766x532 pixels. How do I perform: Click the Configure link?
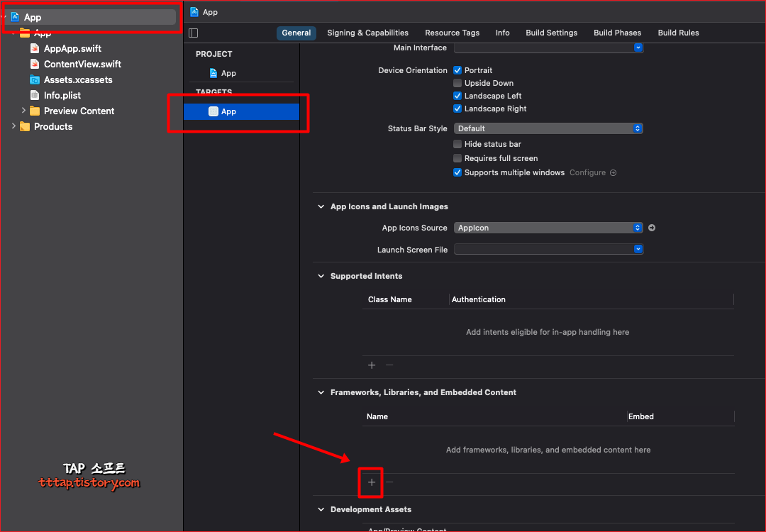(x=587, y=172)
